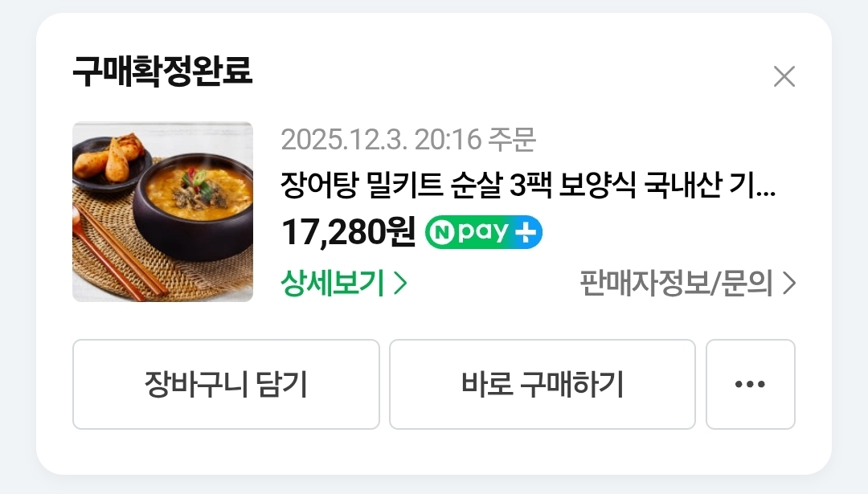This screenshot has width=868, height=494.
Task: Click the kimchi side dish in the thumbnail
Action: tap(112, 157)
